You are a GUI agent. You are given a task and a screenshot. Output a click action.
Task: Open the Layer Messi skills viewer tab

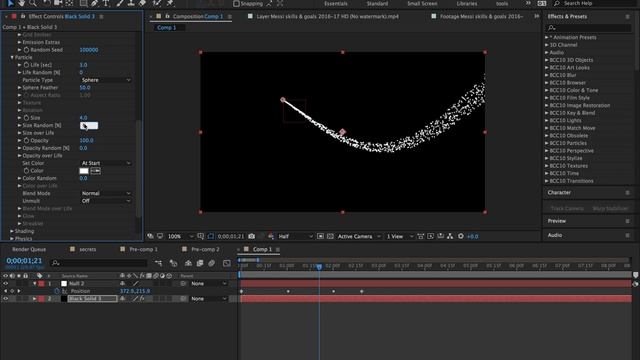point(327,17)
